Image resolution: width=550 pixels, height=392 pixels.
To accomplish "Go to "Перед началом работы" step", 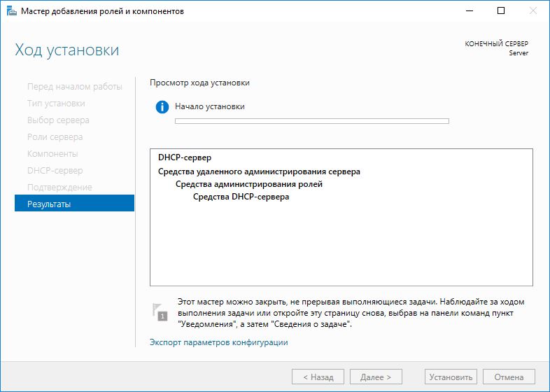I will pyautogui.click(x=74, y=86).
